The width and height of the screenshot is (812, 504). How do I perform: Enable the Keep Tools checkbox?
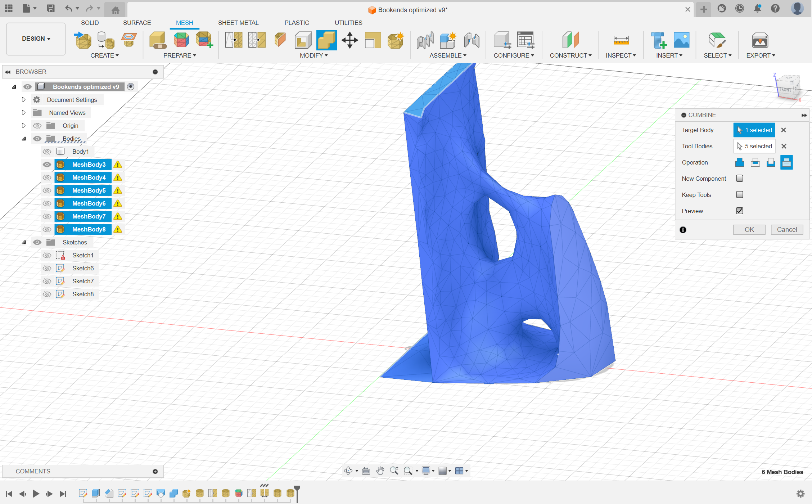tap(740, 194)
